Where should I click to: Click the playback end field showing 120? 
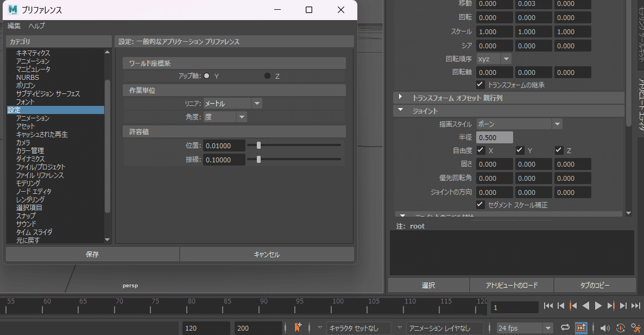(x=206, y=328)
